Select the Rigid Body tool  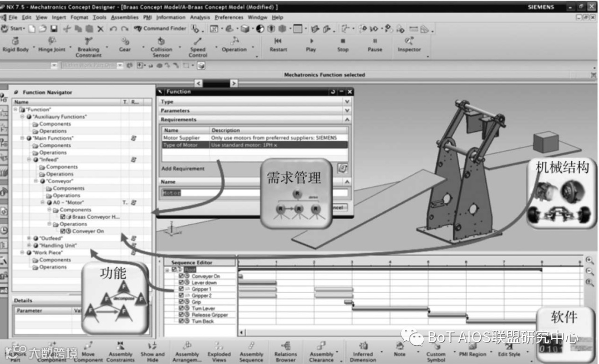pyautogui.click(x=16, y=45)
